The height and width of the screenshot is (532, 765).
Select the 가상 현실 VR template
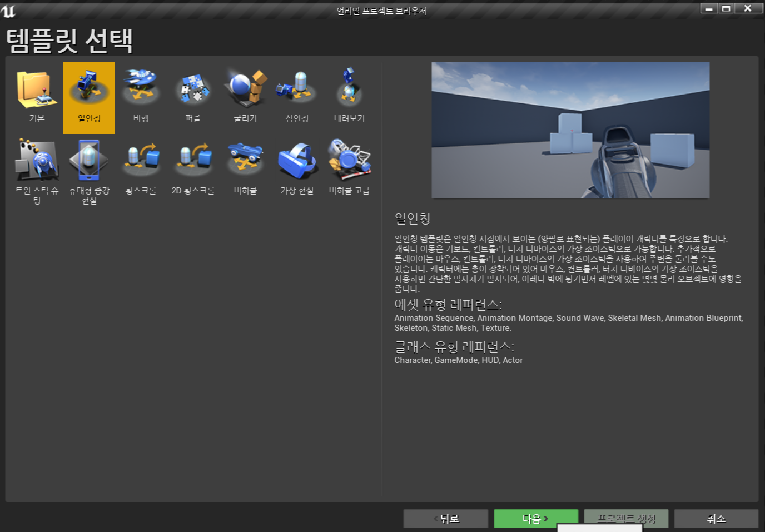(297, 171)
